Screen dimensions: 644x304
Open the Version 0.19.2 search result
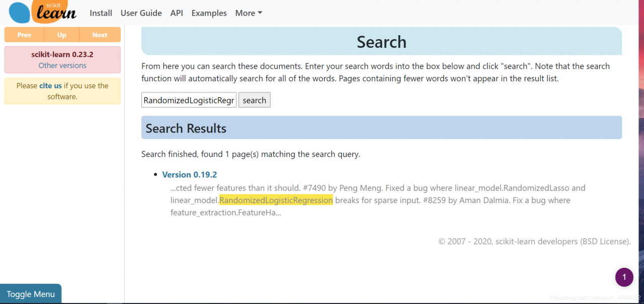pos(190,174)
